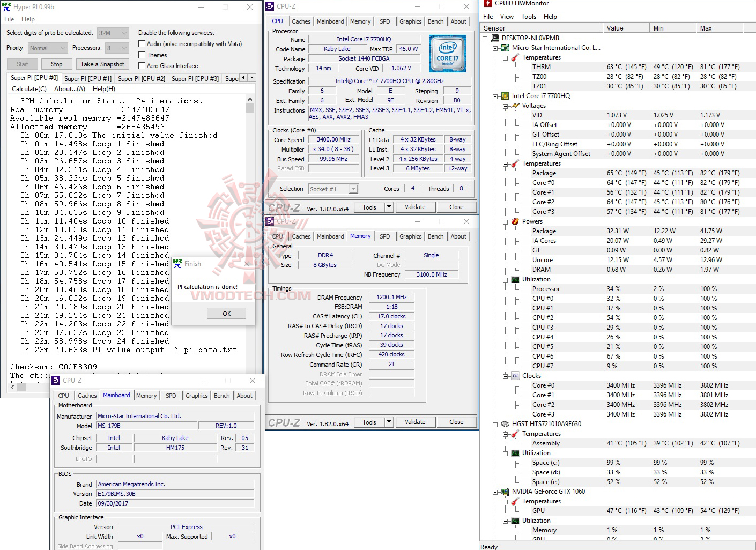Enable the Audio incompatibility checkbox
The height and width of the screenshot is (550, 756).
142,43
